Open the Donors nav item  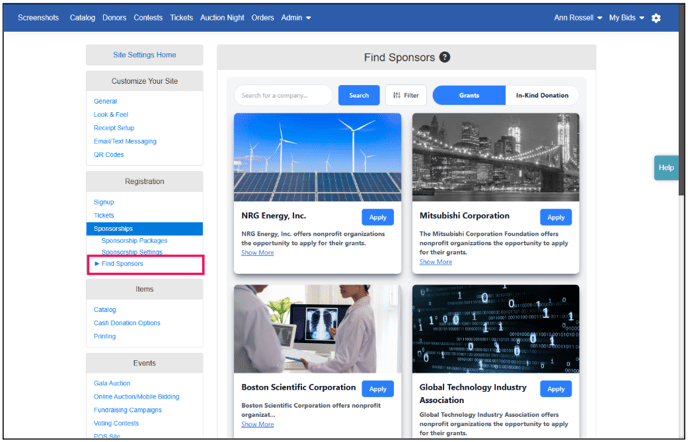pyautogui.click(x=115, y=18)
